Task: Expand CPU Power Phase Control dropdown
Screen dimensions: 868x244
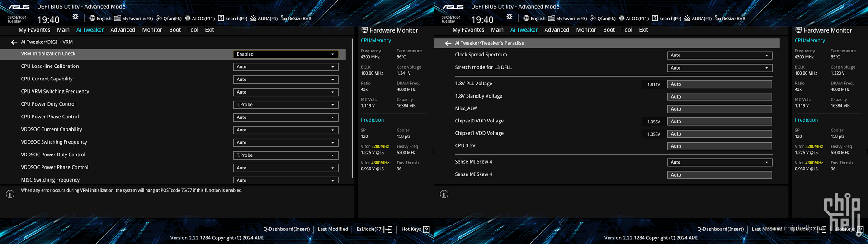Action: point(286,117)
